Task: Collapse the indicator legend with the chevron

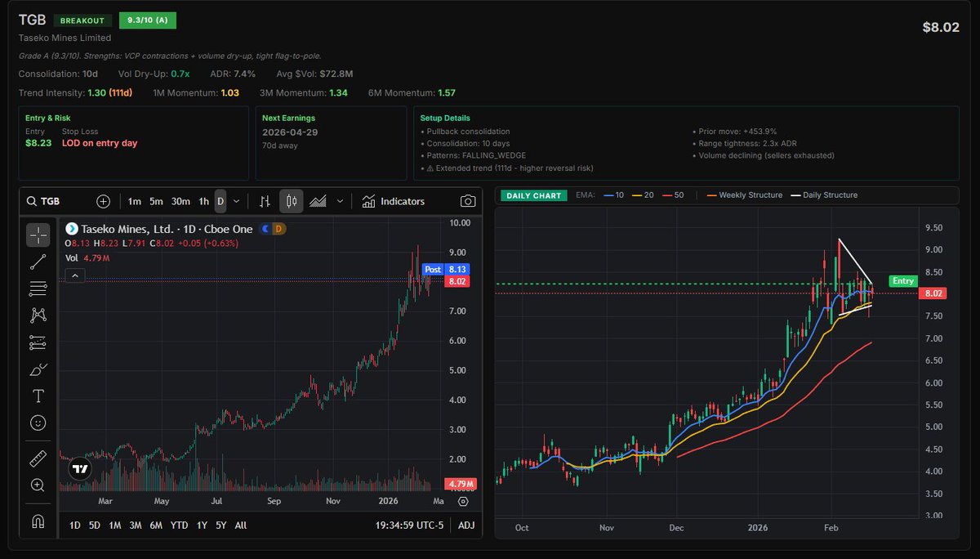Action: 74,276
